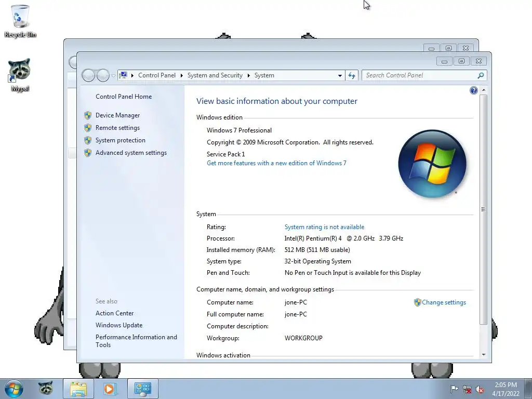The height and width of the screenshot is (399, 532).
Task: Open Windows Update link
Action: click(x=119, y=325)
